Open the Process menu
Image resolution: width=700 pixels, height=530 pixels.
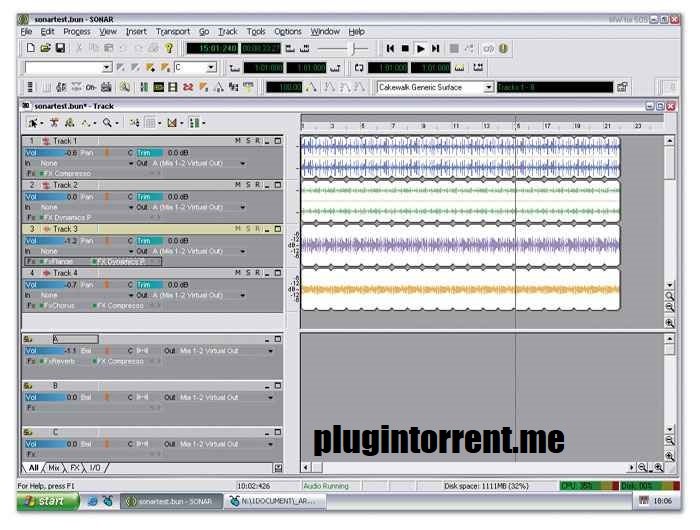coord(77,32)
